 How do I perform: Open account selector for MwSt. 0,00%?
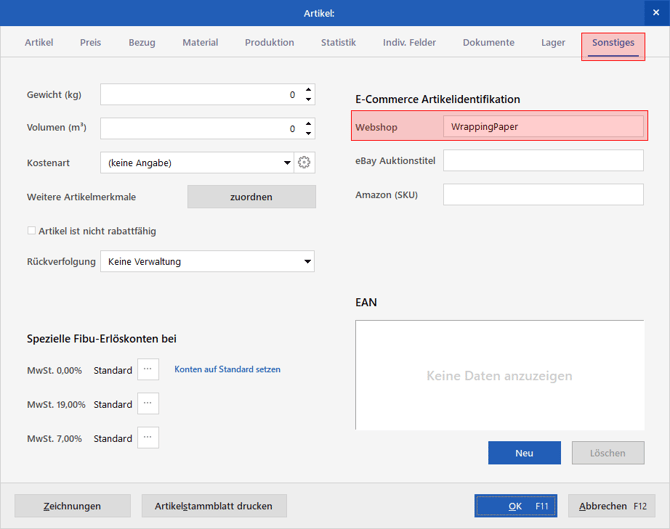click(148, 369)
